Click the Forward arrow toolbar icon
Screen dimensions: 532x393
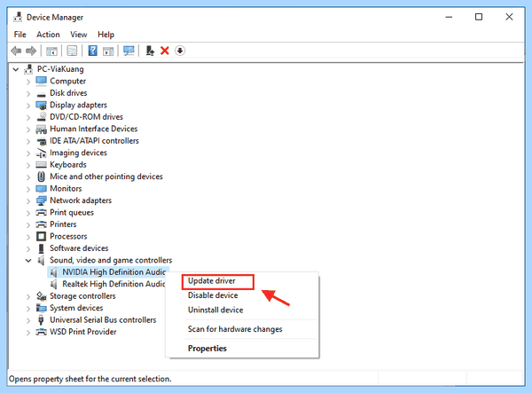click(x=31, y=51)
